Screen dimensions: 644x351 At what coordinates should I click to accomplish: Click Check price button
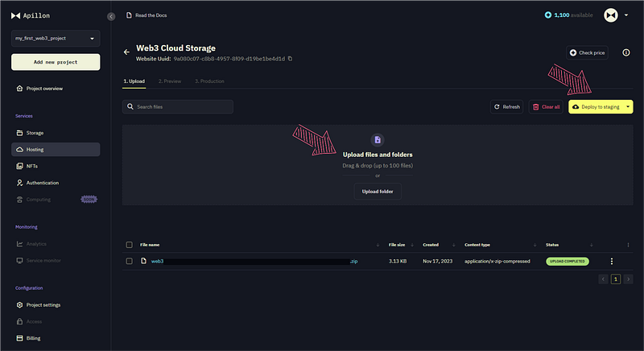pos(587,52)
